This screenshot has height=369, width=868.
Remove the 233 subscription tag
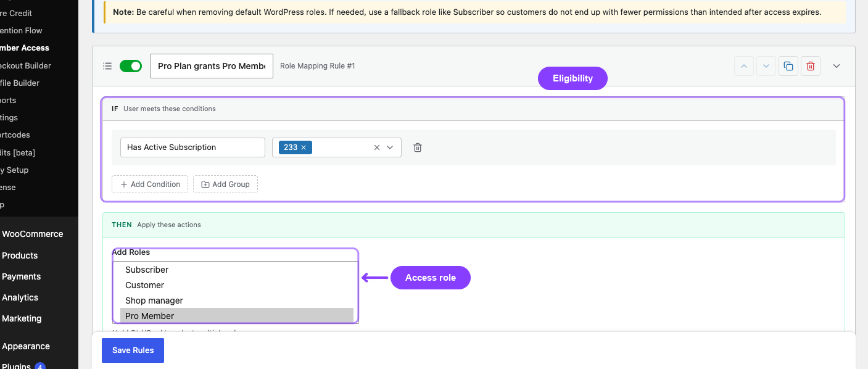pyautogui.click(x=304, y=147)
